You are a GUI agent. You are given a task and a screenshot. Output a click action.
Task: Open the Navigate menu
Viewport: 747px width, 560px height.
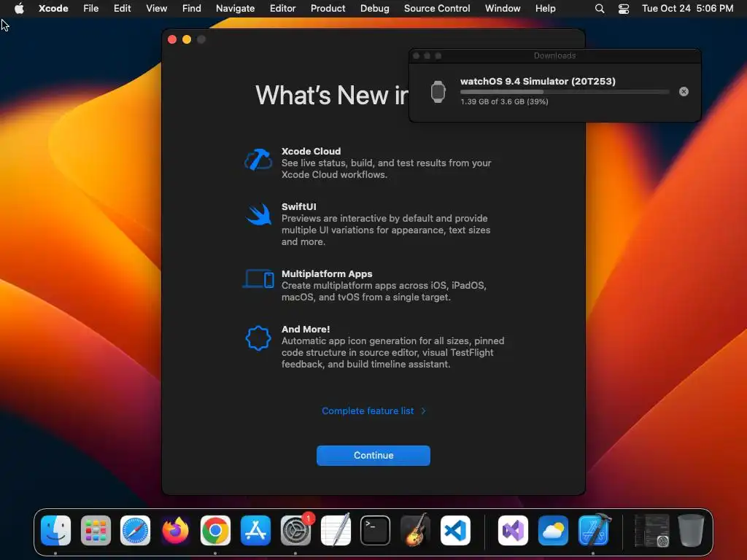tap(235, 8)
